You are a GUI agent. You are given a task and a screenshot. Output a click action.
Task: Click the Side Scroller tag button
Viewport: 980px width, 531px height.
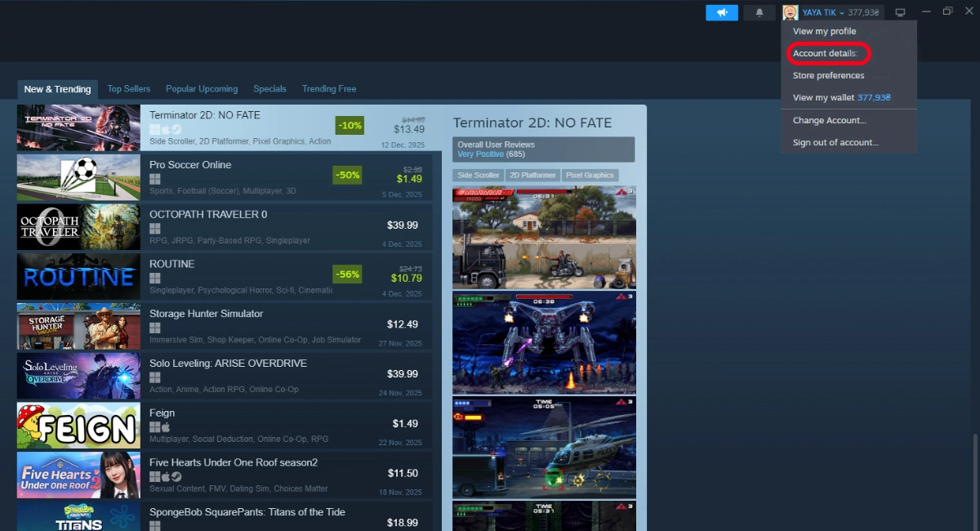[478, 176]
